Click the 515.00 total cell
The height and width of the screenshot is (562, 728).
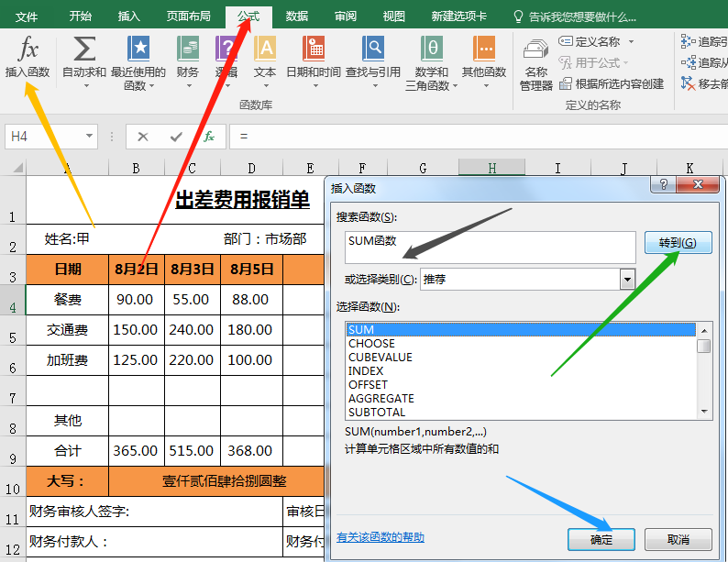click(x=192, y=451)
